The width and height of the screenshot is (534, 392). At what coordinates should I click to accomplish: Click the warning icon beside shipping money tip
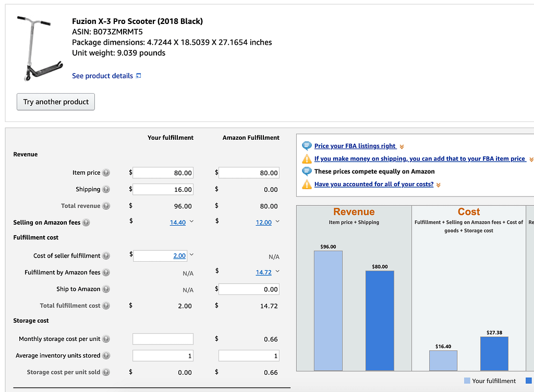pos(307,159)
